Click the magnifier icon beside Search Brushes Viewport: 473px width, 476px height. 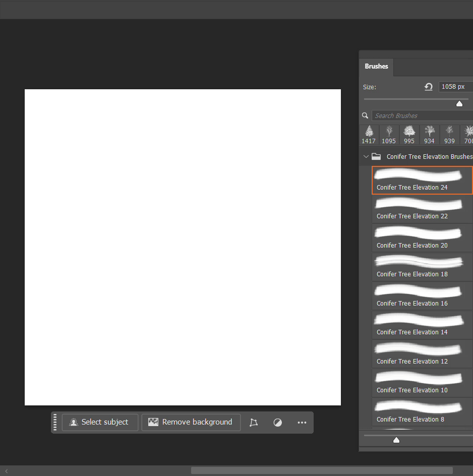(x=366, y=115)
